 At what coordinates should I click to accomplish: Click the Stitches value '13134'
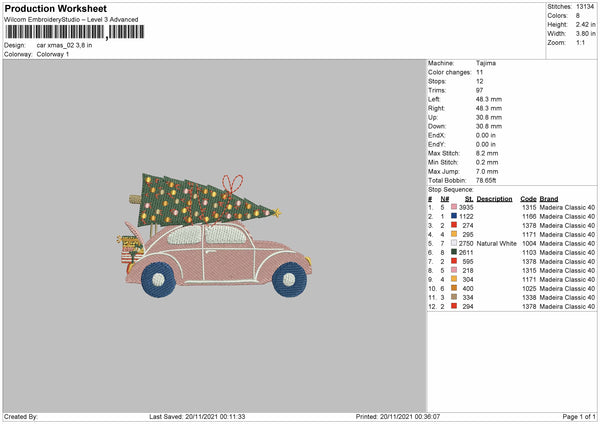click(x=585, y=7)
